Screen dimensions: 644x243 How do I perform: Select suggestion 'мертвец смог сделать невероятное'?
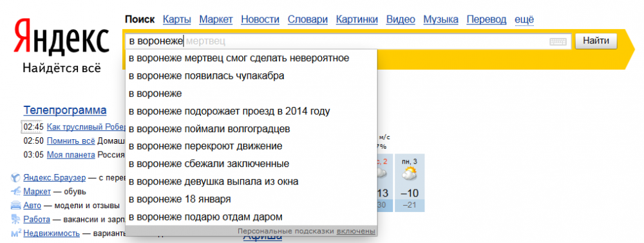251,58
